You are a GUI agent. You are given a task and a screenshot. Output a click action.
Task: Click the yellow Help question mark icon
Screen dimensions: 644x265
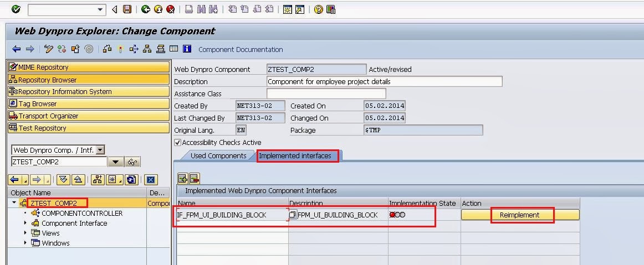[318, 9]
